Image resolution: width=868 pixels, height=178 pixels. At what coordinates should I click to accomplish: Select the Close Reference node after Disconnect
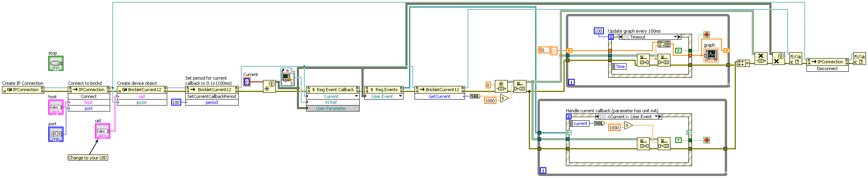pyautogui.click(x=859, y=59)
